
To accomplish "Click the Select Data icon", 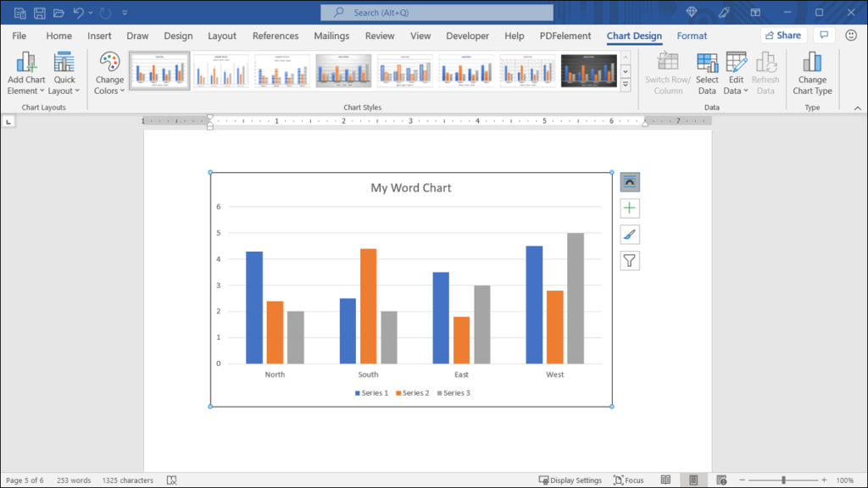I will [x=707, y=72].
